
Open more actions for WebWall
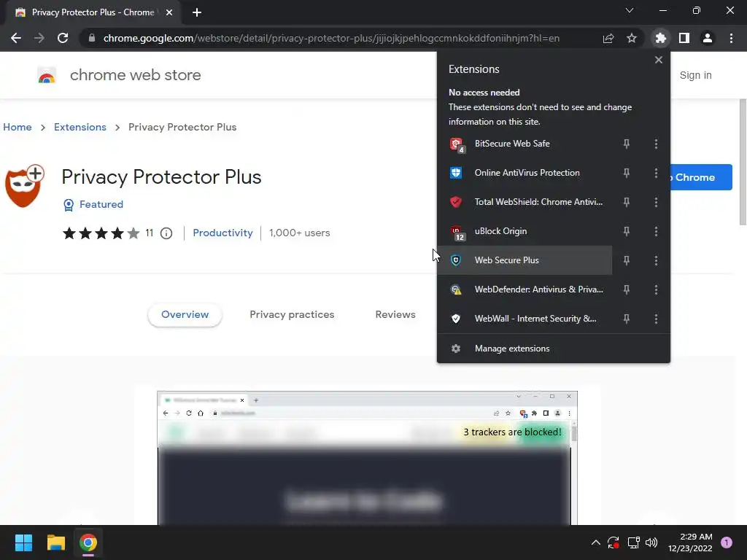[x=656, y=319]
